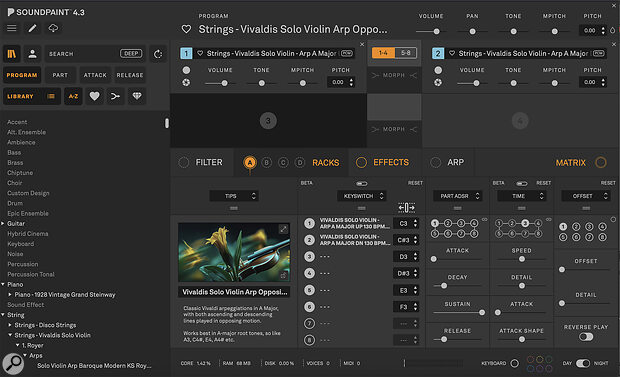The image size is (620, 377).
Task: Show favorites with the heart filter icon
Action: click(x=95, y=96)
